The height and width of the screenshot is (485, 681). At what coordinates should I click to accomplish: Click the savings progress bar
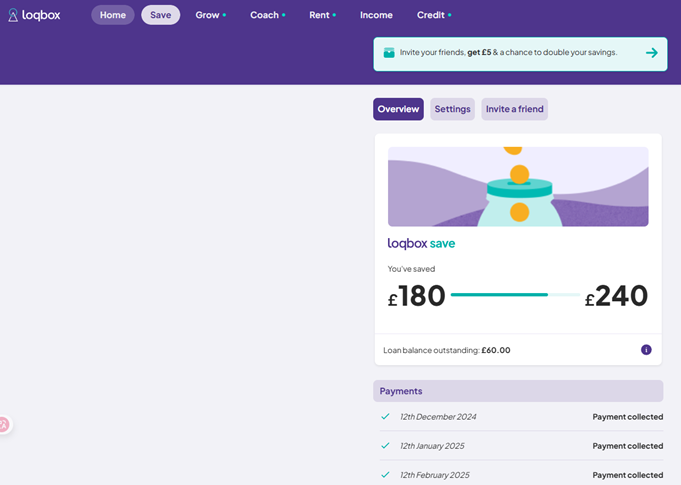point(516,295)
